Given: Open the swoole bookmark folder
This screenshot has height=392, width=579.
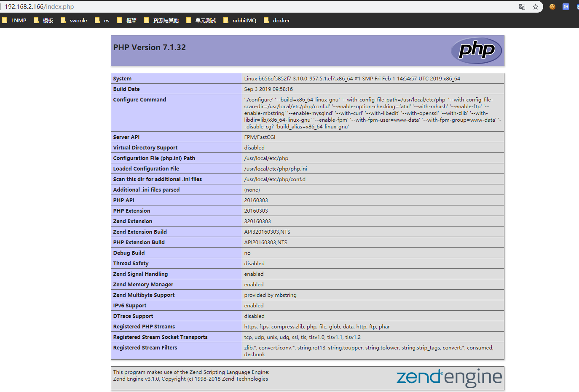Looking at the screenshot, I should (74, 20).
